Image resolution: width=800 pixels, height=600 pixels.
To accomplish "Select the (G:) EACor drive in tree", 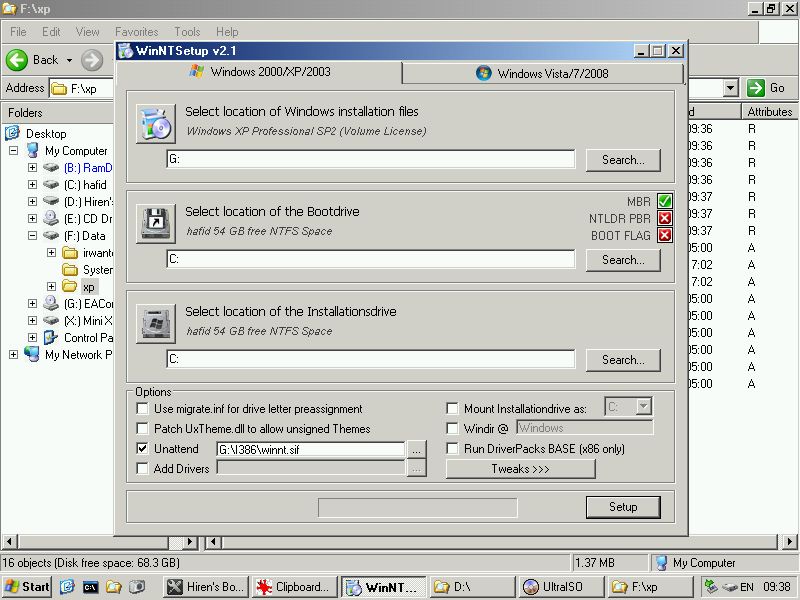I will [88, 304].
